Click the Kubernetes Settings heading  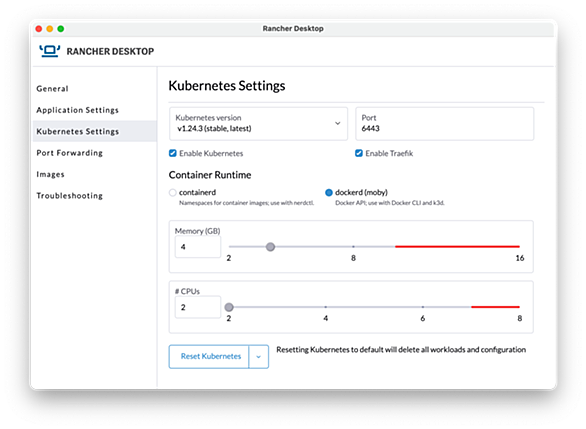click(227, 86)
